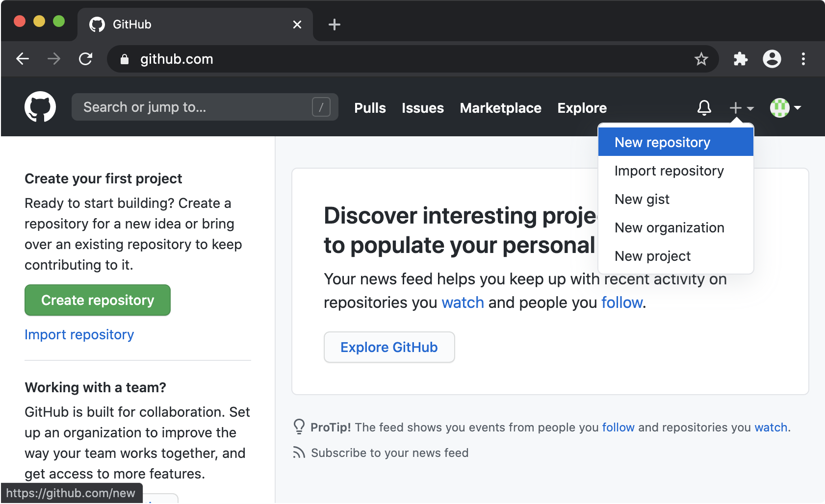Open the user avatar profile menu

[785, 108]
